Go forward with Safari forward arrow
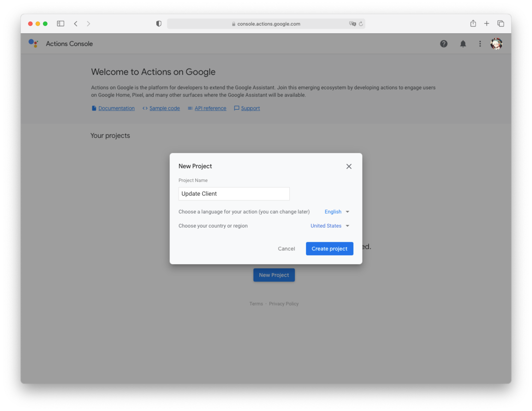This screenshot has width=532, height=411. click(88, 23)
